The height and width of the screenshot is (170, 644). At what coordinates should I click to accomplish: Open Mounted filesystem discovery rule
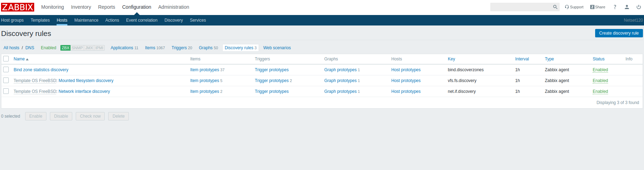click(x=86, y=81)
